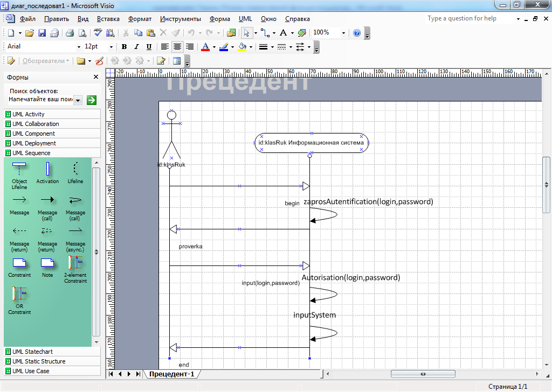Open the Вставка menu
552x392 pixels.
tap(108, 19)
